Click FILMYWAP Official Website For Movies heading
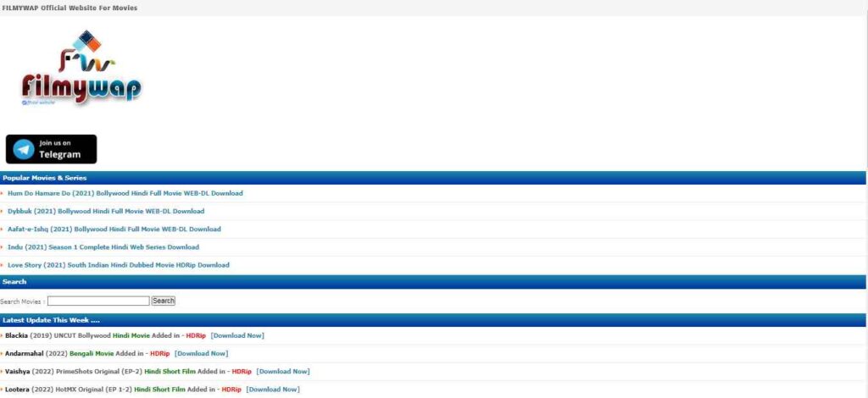This screenshot has width=868, height=398. 70,8
